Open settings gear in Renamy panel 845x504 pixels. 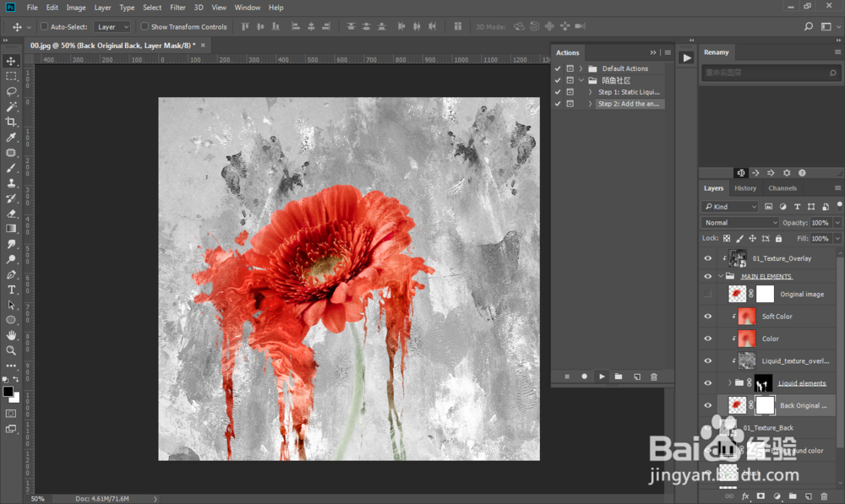click(786, 173)
